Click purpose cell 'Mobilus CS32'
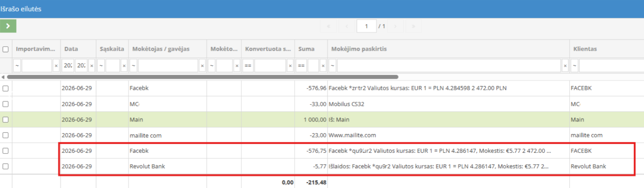The height and width of the screenshot is (188, 644). pos(346,104)
